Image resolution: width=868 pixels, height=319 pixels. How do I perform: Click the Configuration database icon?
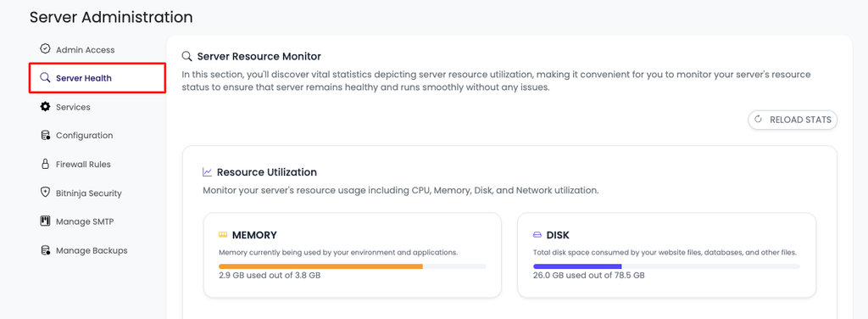point(46,135)
